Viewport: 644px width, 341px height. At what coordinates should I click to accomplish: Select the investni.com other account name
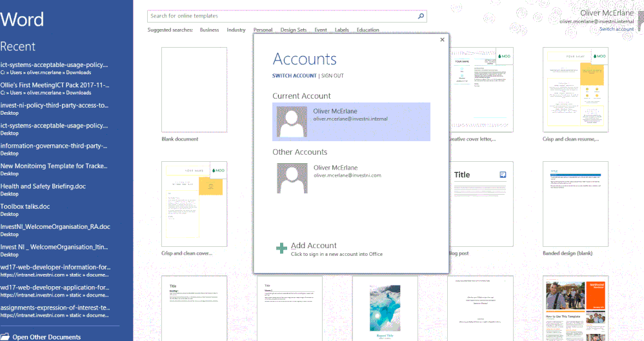[x=336, y=168]
